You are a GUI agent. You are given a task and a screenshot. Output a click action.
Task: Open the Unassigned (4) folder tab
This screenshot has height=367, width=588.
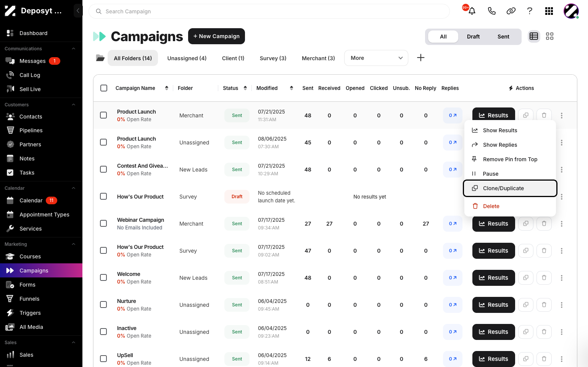coord(187,58)
